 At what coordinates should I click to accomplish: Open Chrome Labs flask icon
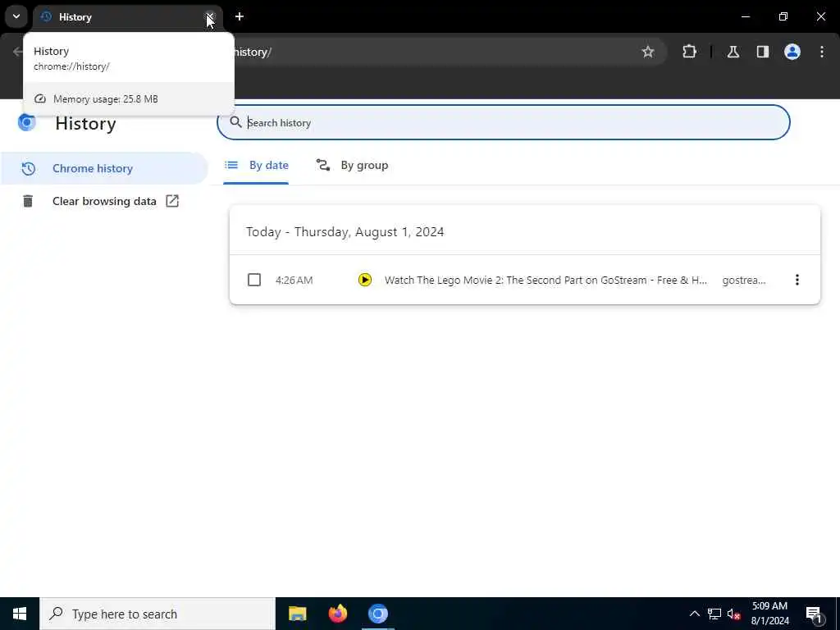(x=733, y=52)
